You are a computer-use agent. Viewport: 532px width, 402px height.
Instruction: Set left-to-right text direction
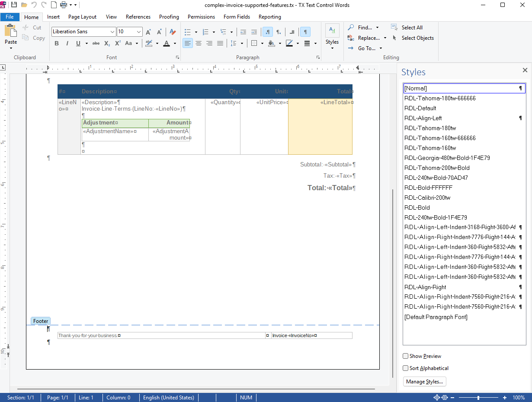coord(268,32)
